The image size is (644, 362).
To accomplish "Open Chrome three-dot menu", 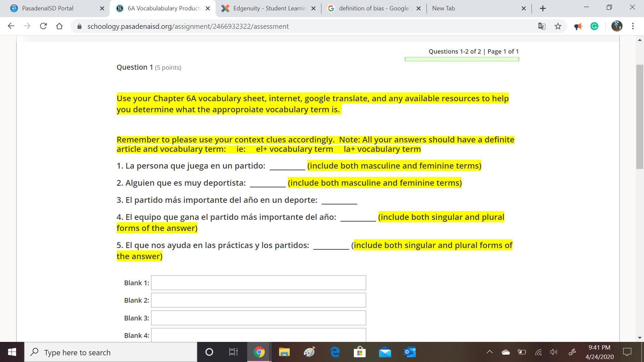I will [x=633, y=26].
